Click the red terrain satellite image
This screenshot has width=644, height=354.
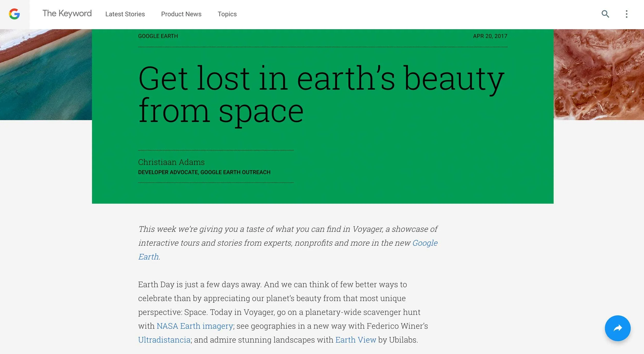pos(599,75)
